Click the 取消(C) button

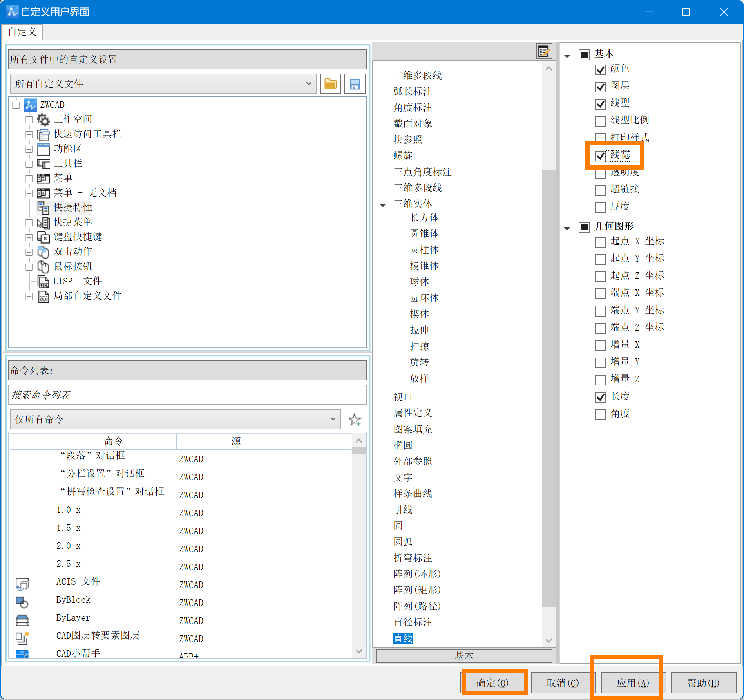(x=563, y=683)
